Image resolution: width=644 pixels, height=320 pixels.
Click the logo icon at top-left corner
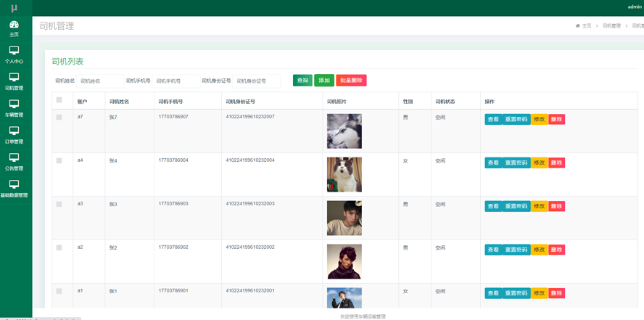click(x=14, y=8)
